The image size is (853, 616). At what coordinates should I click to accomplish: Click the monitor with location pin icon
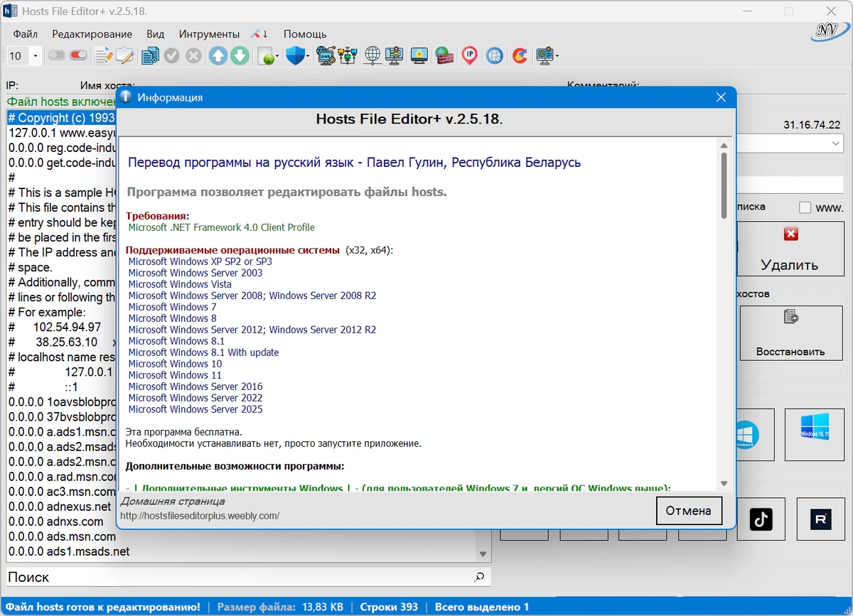394,55
